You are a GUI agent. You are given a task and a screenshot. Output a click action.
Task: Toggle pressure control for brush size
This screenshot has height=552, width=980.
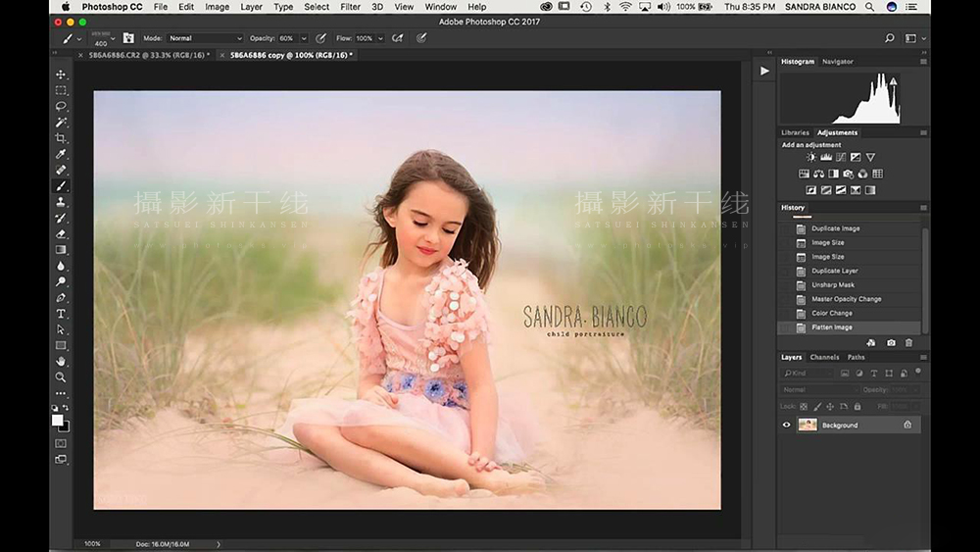[421, 38]
